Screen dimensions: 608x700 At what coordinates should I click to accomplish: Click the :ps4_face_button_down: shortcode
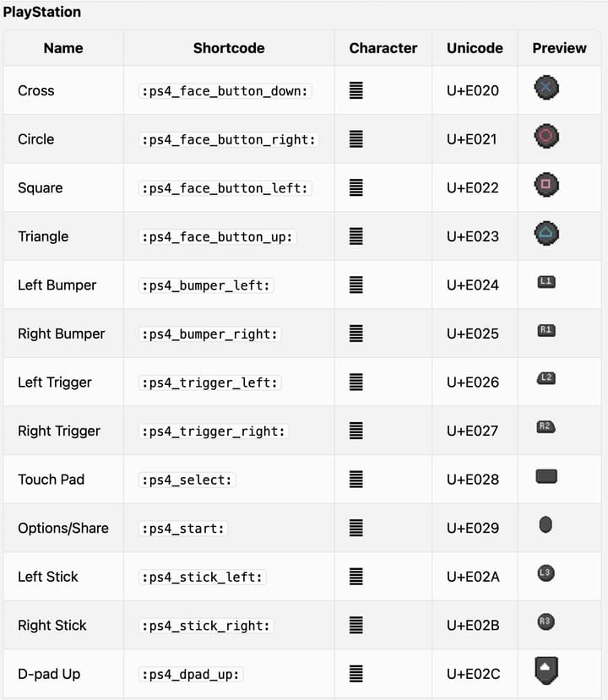coord(225,90)
